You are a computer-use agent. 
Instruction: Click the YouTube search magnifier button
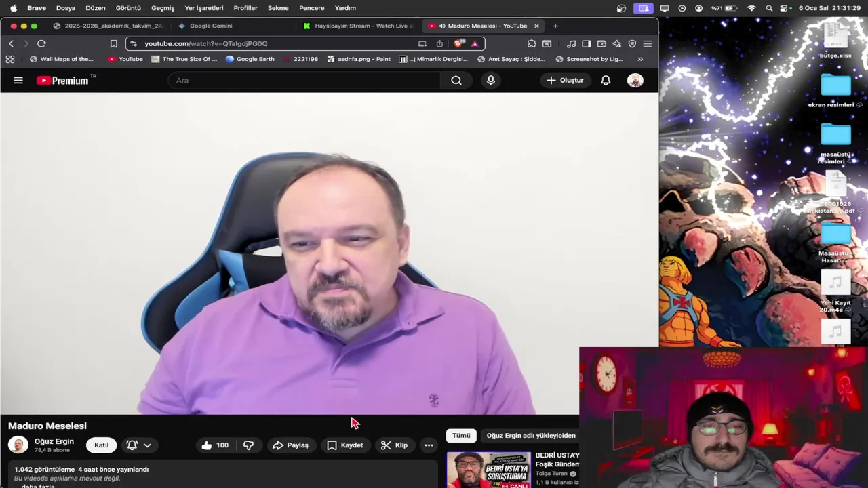456,80
